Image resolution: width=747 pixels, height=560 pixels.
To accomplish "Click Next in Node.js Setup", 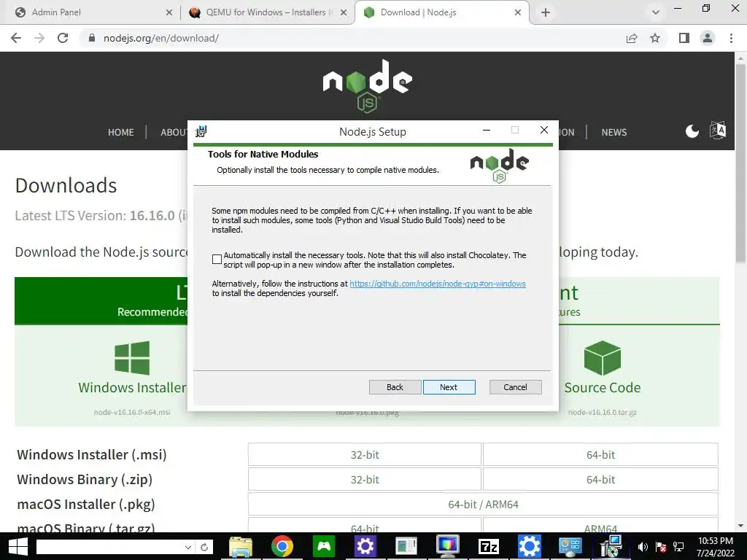I will [x=449, y=387].
